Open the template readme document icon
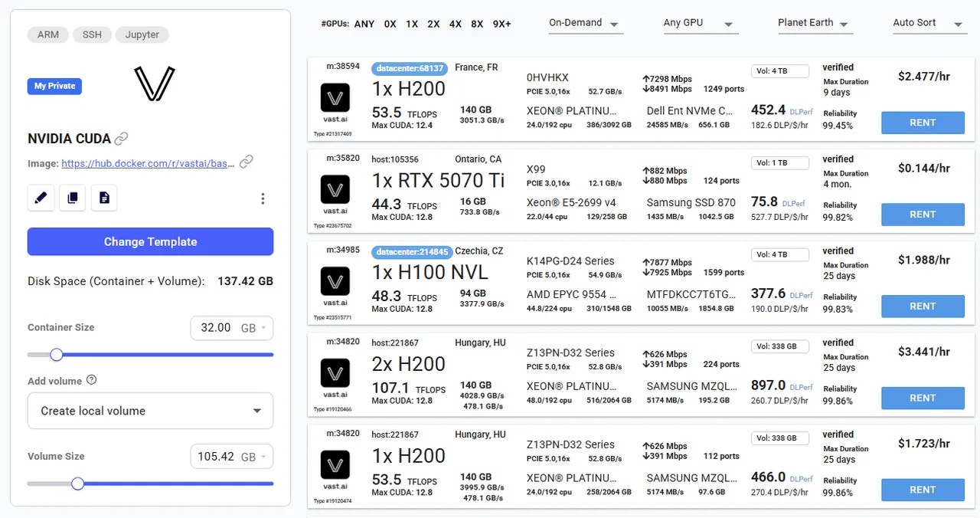The width and height of the screenshot is (980, 518). click(x=104, y=198)
